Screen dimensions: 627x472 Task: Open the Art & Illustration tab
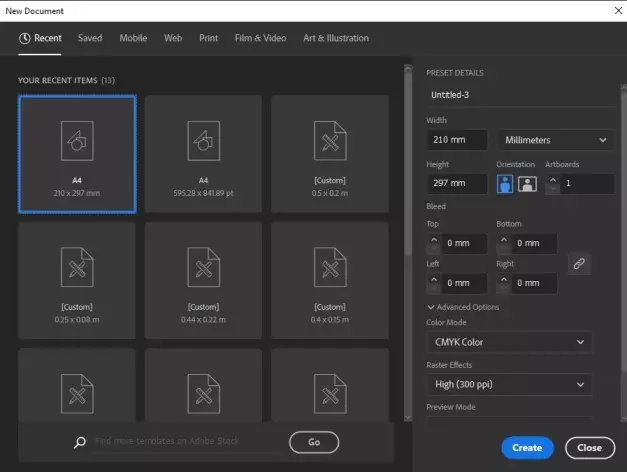(336, 38)
